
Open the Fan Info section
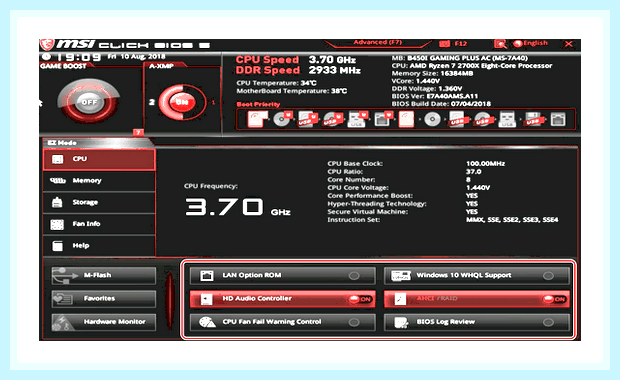[99, 224]
